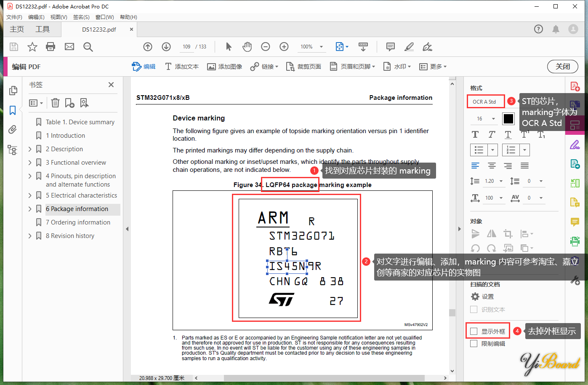Viewport: 588px width, 385px height.
Task: Open the 视图(V) menu
Action: [59, 17]
